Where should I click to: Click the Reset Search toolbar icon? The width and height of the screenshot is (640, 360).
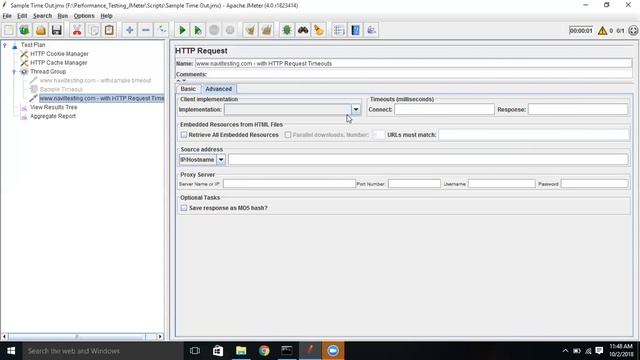[x=319, y=30]
